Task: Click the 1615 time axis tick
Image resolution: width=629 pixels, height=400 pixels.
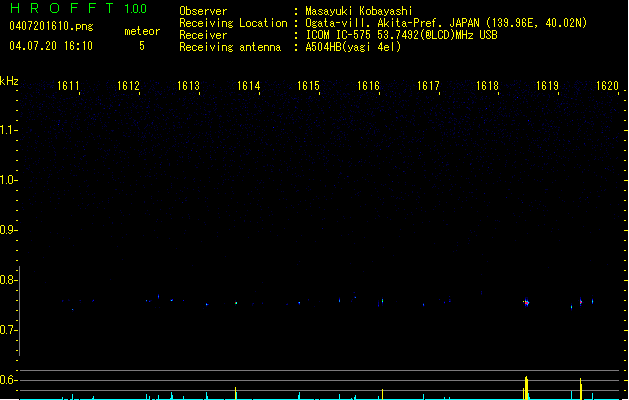Action: 308,86
